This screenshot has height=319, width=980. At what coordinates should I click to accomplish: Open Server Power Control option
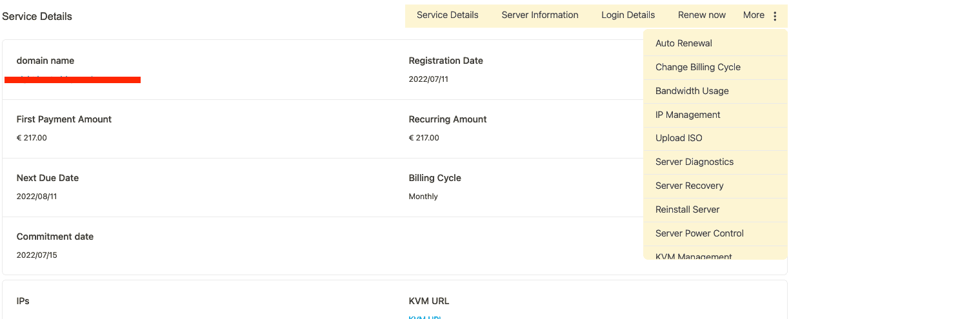699,234
